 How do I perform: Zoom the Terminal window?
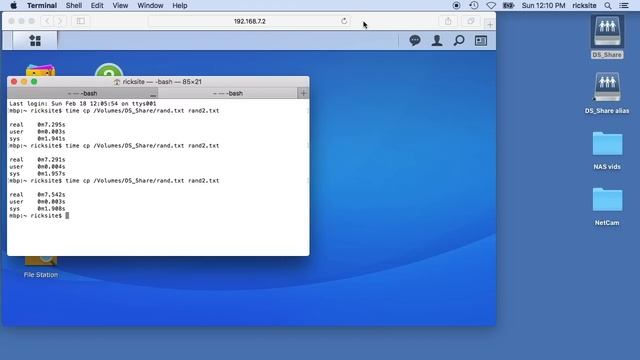34,82
